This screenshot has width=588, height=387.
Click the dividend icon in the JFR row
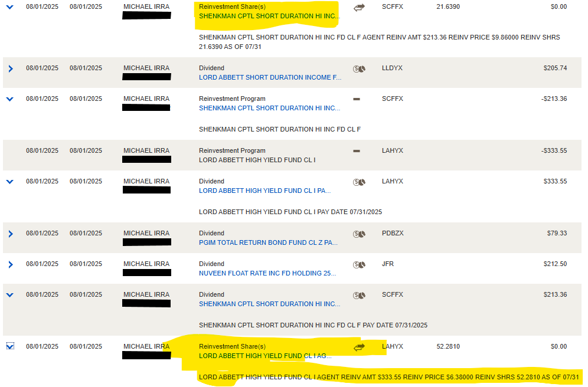[359, 265]
